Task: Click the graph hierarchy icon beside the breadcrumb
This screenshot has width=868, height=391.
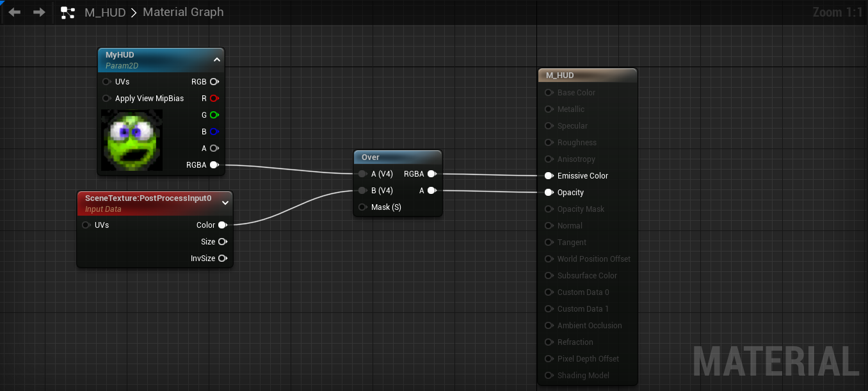Action: point(68,12)
